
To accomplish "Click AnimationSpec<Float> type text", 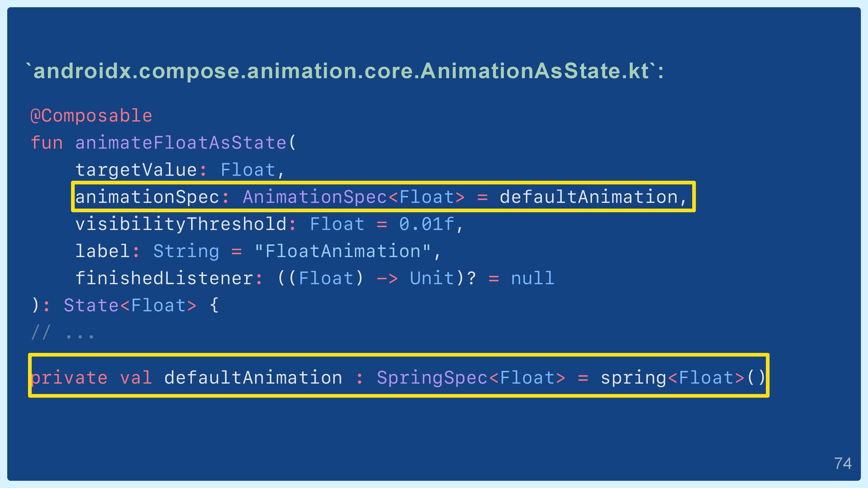I will [x=354, y=197].
